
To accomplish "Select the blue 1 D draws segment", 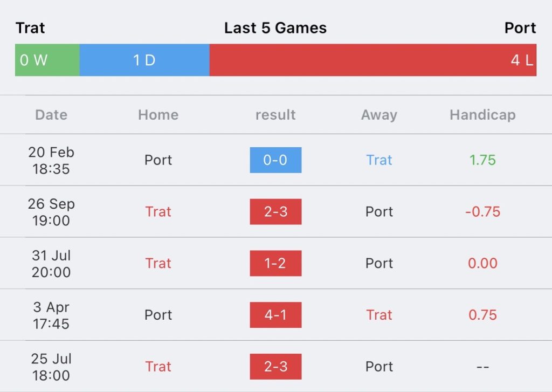I will pos(144,60).
